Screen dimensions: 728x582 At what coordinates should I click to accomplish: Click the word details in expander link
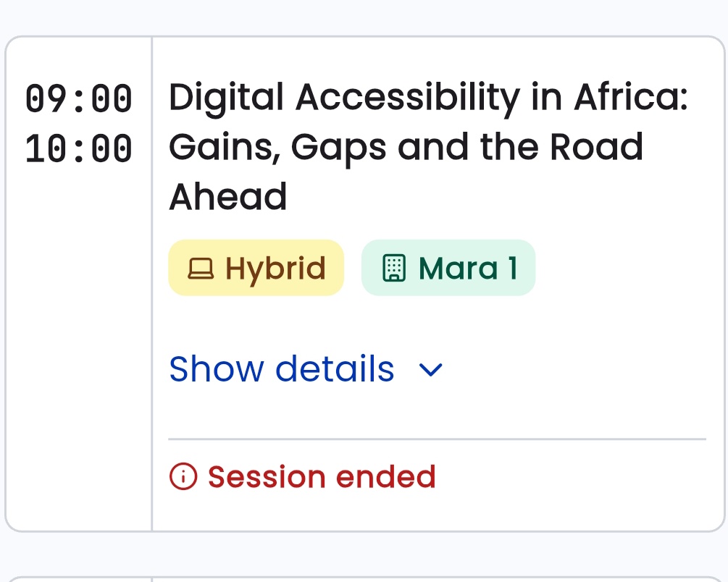pos(335,369)
